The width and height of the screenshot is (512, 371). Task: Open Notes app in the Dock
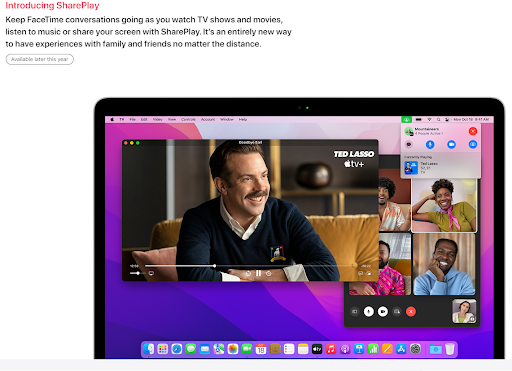(x=303, y=349)
